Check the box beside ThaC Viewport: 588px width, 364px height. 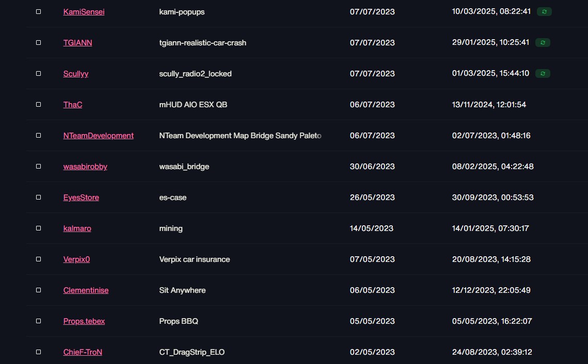[38, 105]
